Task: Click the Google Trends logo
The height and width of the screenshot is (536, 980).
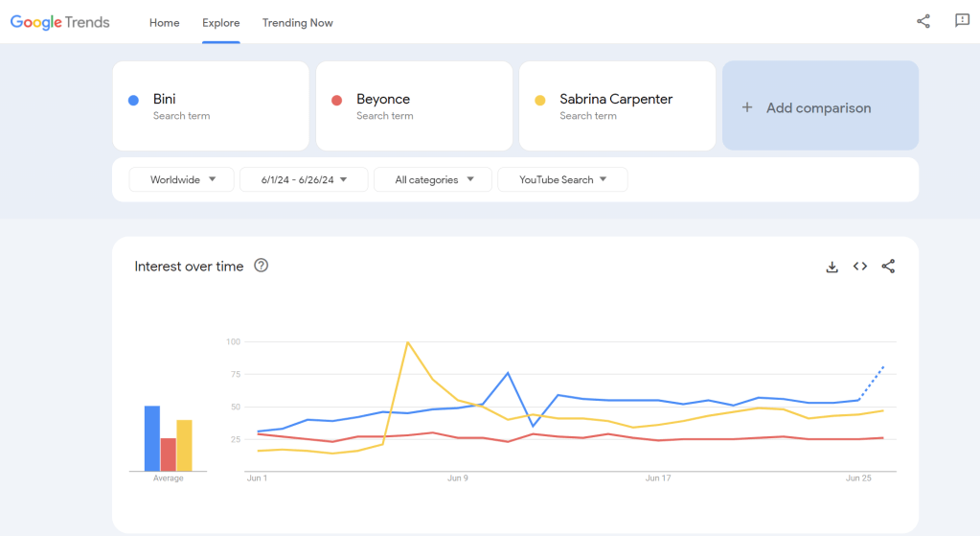Action: [x=60, y=22]
